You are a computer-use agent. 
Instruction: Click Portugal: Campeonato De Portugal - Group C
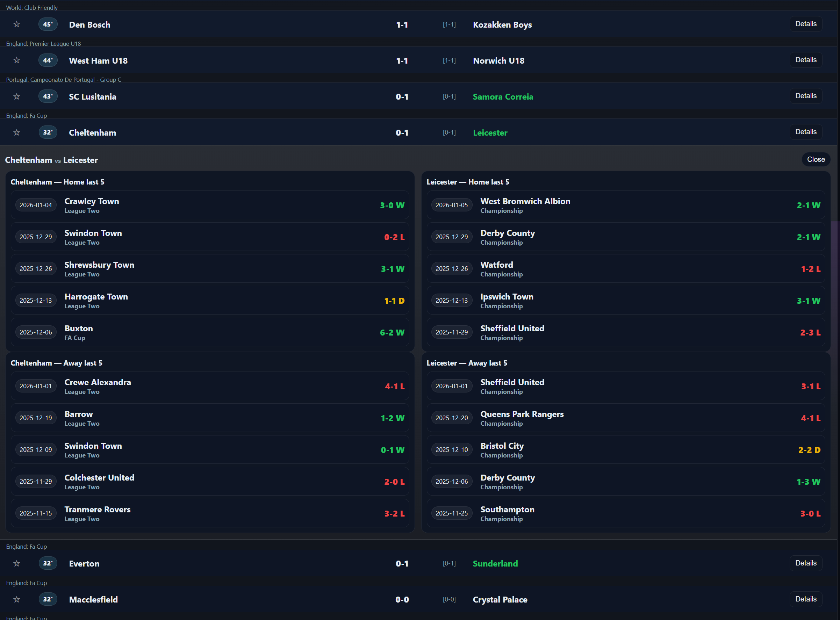[64, 80]
